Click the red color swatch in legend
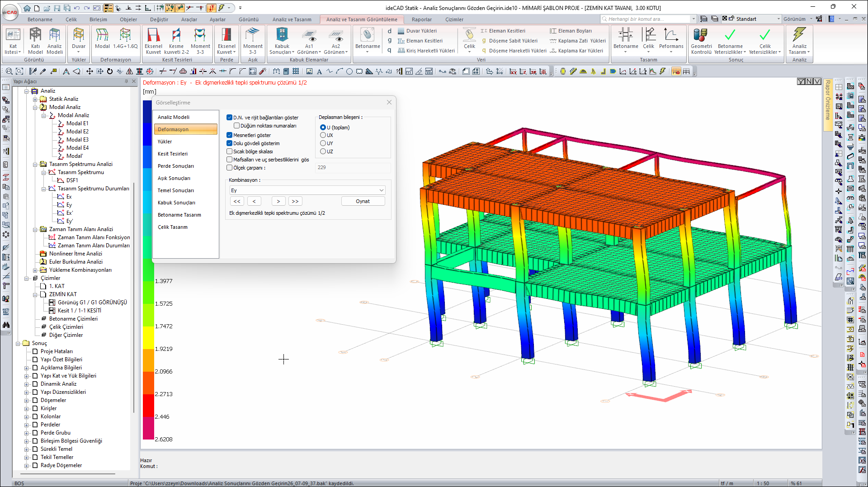Viewport: 868px width, 487px height. click(148, 405)
